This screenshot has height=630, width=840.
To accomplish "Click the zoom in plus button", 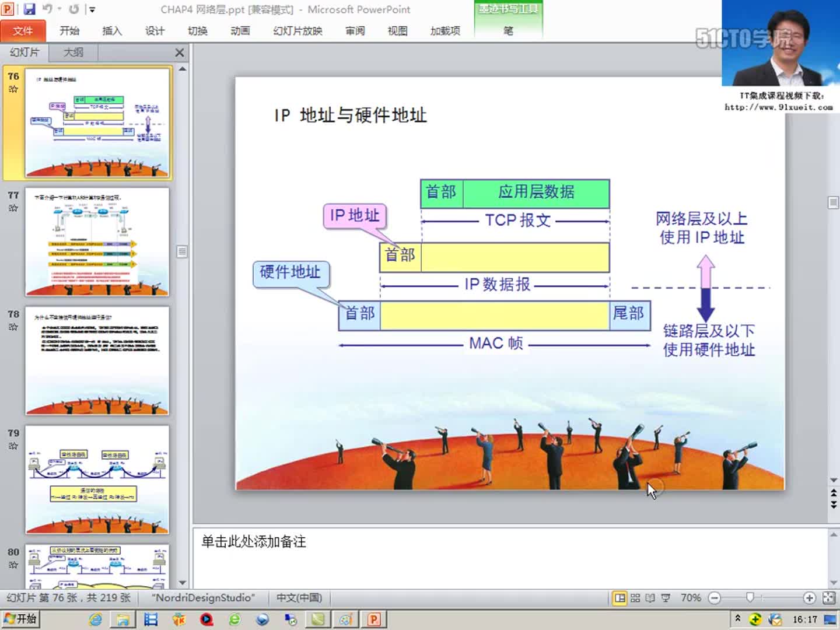I will [x=809, y=598].
